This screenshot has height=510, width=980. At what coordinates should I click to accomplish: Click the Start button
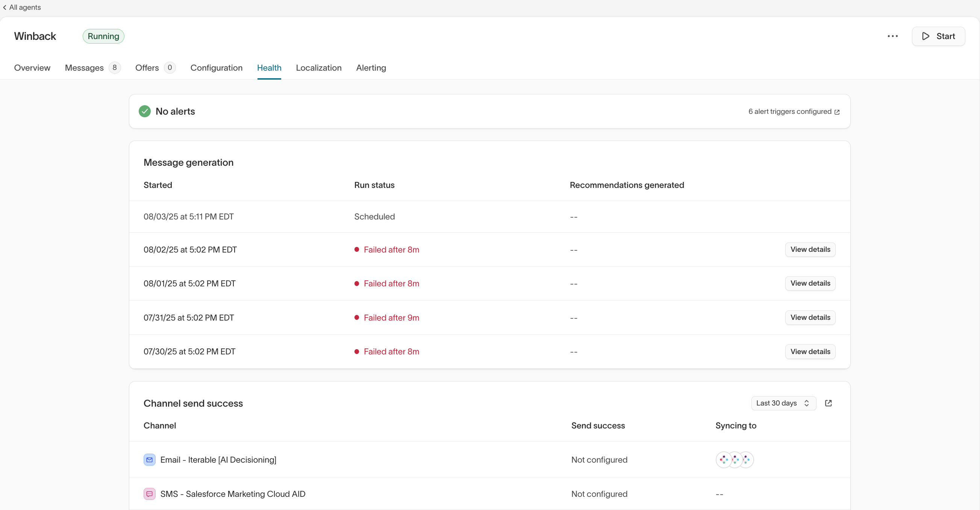(x=938, y=36)
